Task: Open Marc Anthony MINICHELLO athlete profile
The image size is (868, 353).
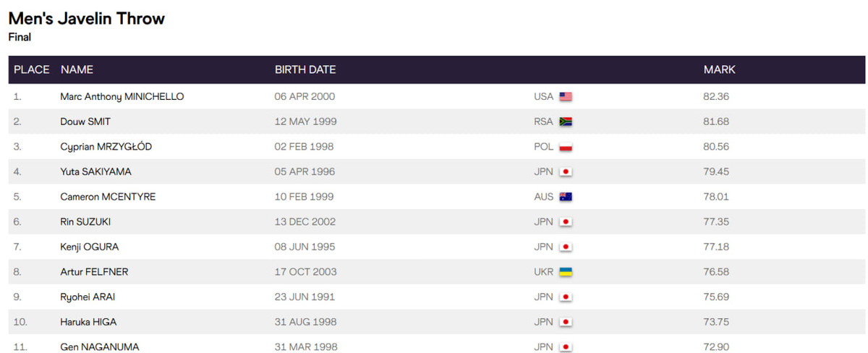Action: [122, 96]
